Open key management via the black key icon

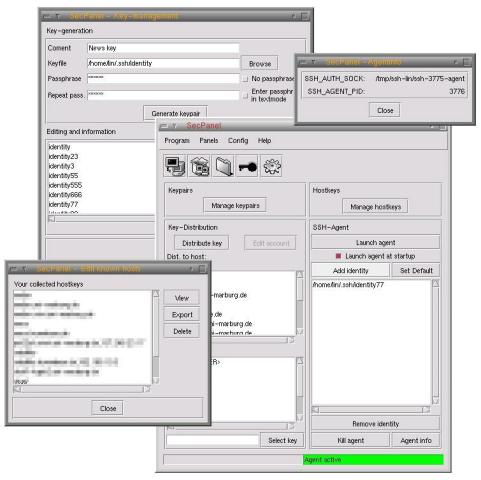248,166
